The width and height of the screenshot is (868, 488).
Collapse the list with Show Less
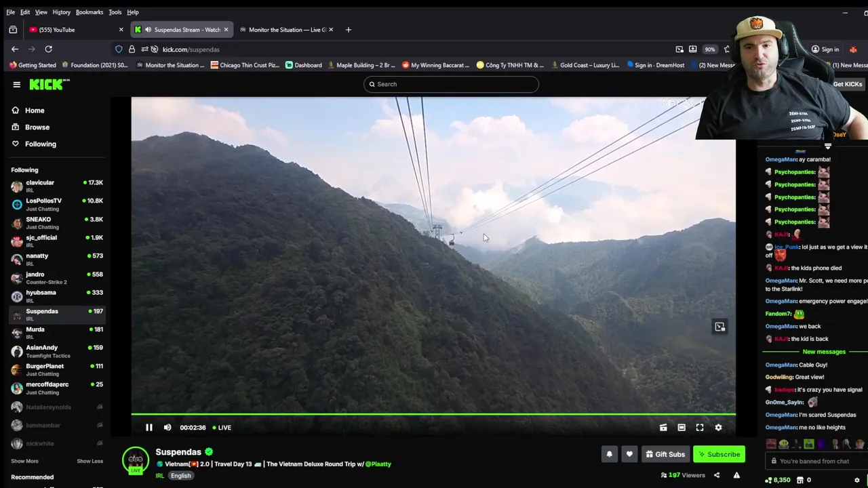[90, 461]
